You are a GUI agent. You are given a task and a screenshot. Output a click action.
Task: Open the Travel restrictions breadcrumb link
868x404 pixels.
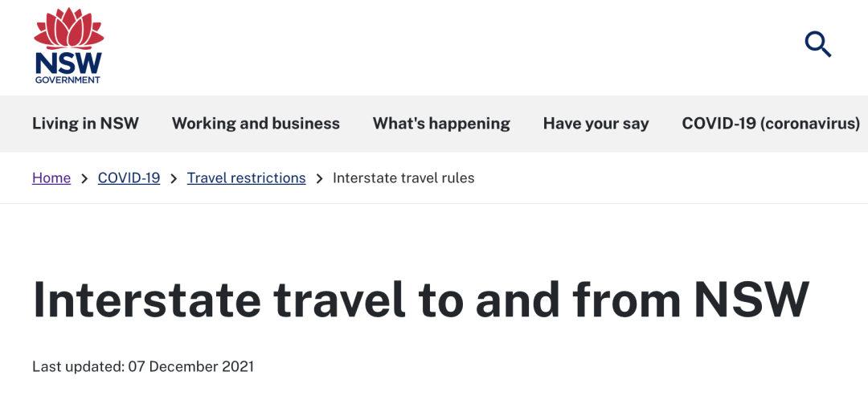(247, 178)
